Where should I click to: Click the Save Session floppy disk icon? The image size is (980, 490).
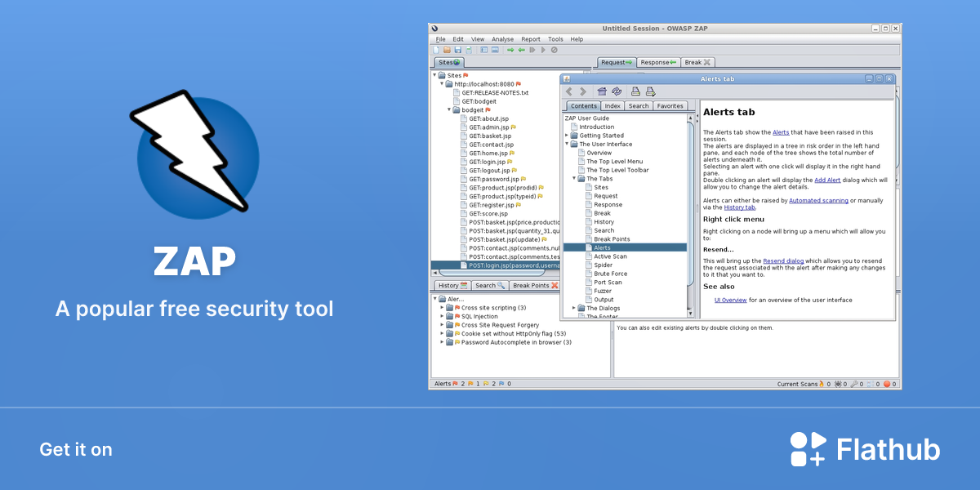pyautogui.click(x=457, y=50)
